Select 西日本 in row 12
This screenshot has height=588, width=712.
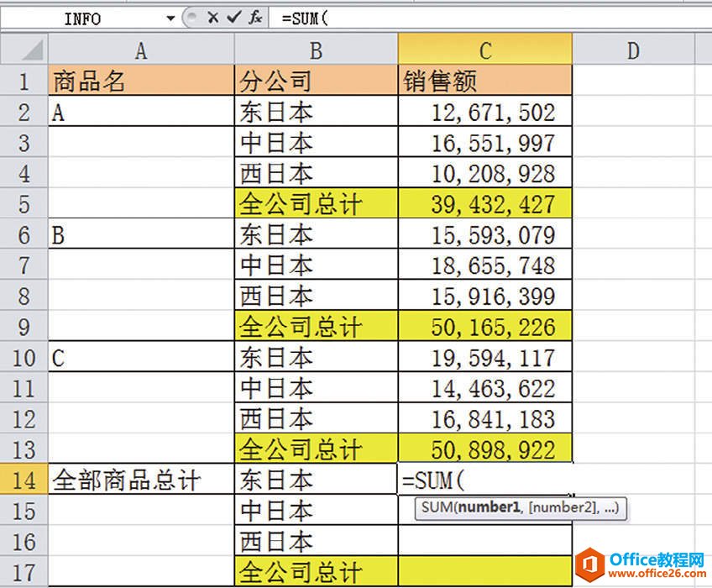(316, 418)
